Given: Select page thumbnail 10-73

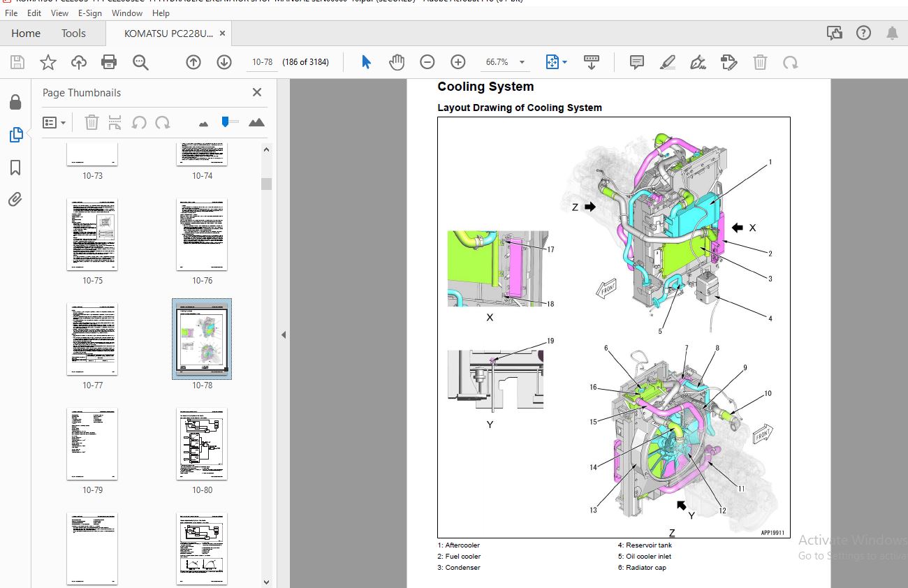Looking at the screenshot, I should click(92, 154).
